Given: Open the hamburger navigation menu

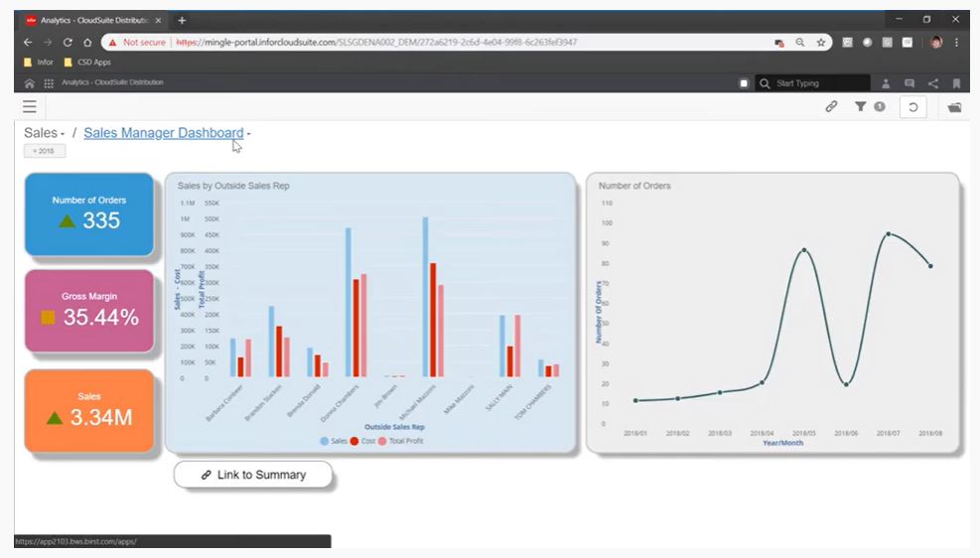Looking at the screenshot, I should (x=30, y=107).
